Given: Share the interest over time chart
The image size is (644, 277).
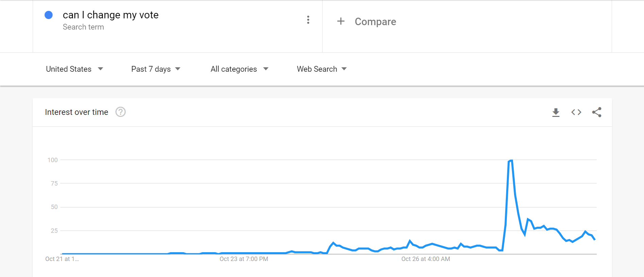Looking at the screenshot, I should coord(597,112).
